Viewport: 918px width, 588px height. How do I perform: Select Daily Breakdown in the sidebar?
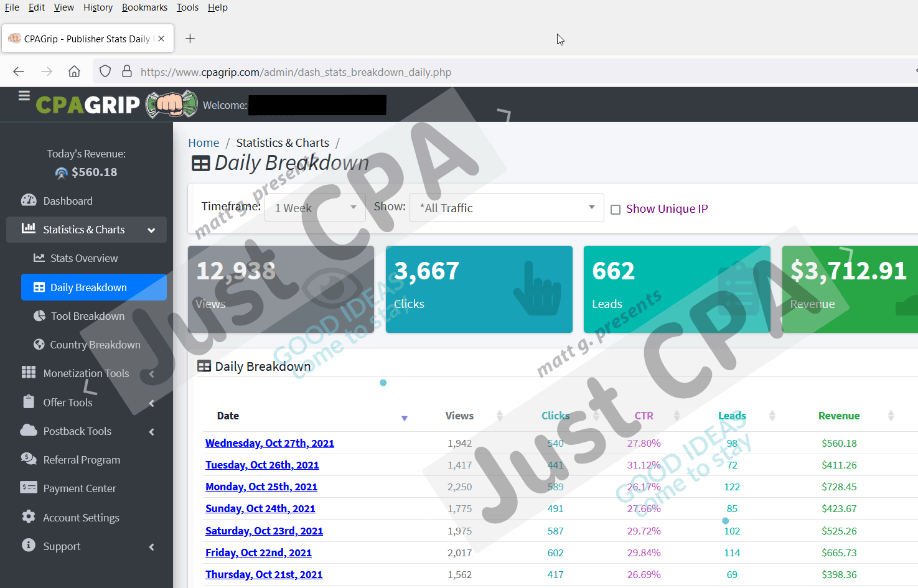[x=94, y=287]
